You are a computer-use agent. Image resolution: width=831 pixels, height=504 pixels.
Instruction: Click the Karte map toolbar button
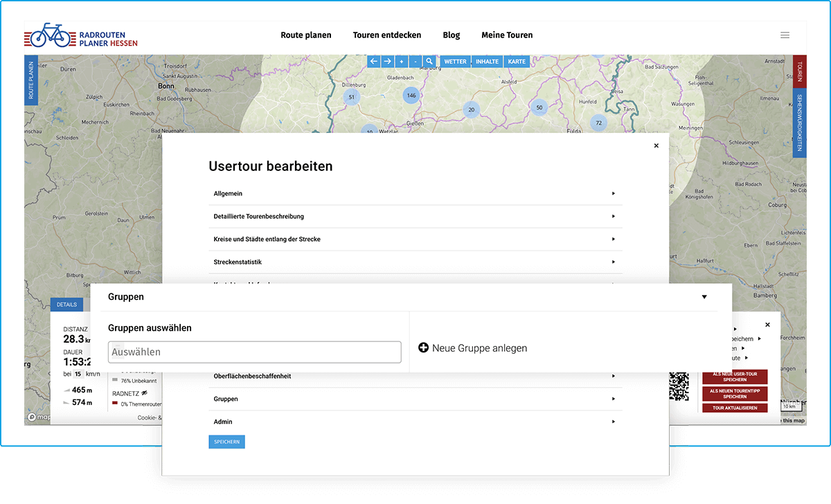[517, 61]
